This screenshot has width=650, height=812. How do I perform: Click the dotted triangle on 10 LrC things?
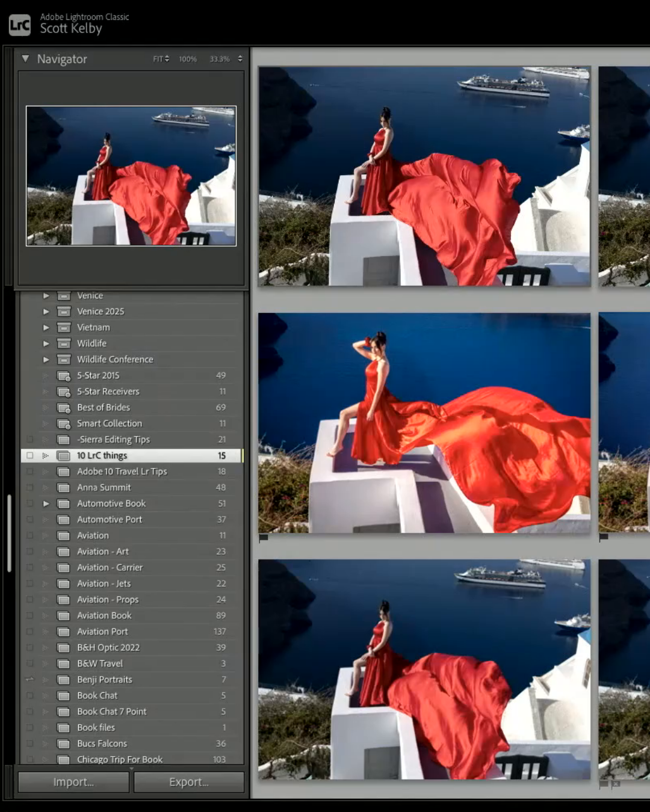pos(45,456)
